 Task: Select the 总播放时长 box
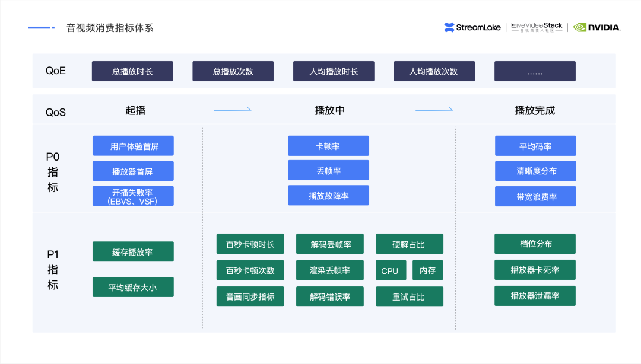click(132, 71)
